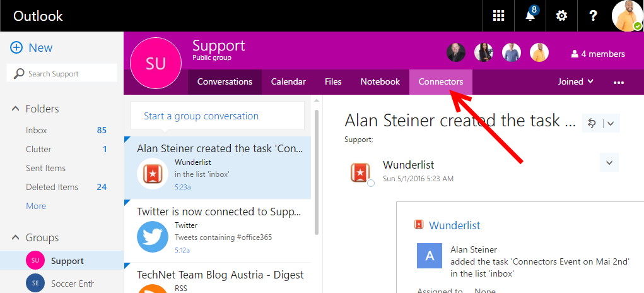The width and height of the screenshot is (644, 293).
Task: Open the more actions ellipsis menu
Action: pos(618,82)
